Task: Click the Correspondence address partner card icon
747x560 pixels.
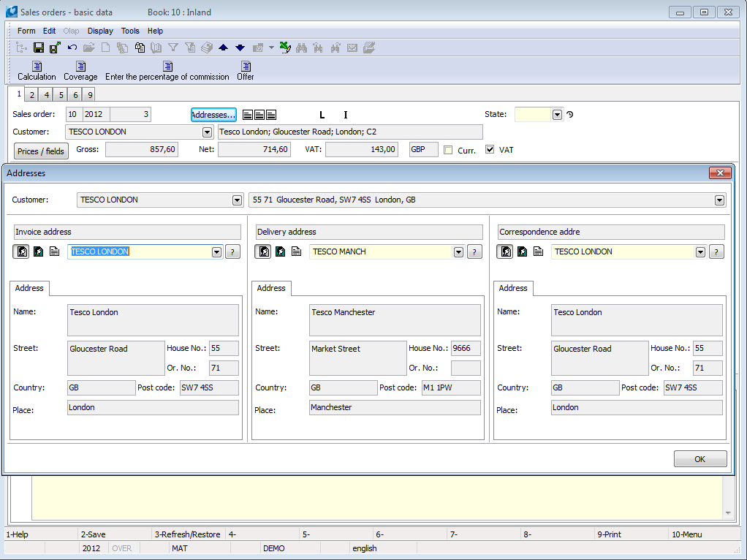Action: 505,251
